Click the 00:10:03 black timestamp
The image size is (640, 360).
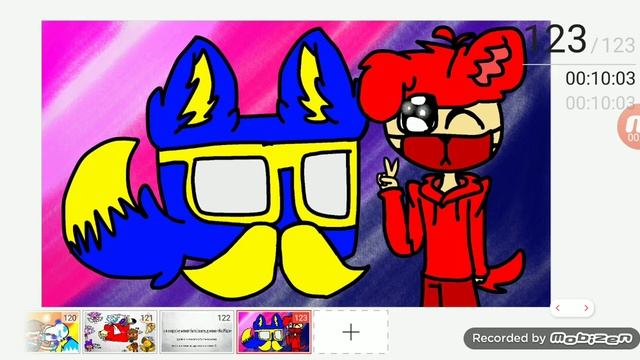point(600,78)
